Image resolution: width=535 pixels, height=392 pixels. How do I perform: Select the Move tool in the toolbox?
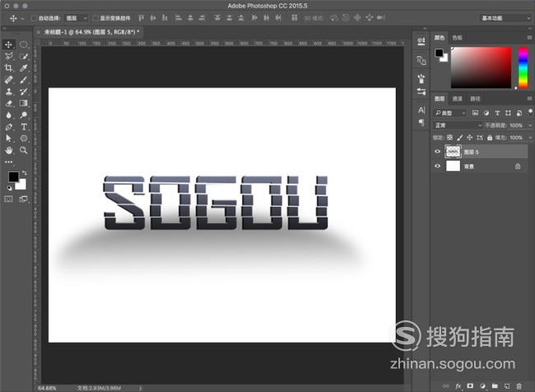pyautogui.click(x=8, y=44)
